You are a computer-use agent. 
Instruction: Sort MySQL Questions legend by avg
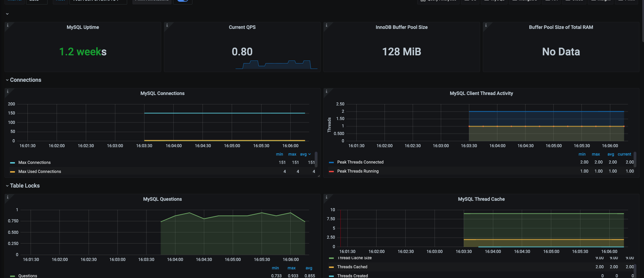pos(309,268)
